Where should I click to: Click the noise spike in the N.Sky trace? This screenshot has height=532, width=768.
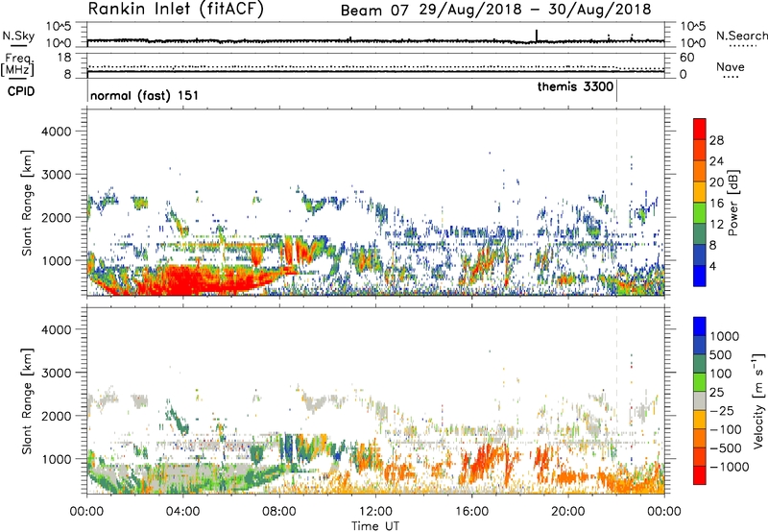click(537, 36)
